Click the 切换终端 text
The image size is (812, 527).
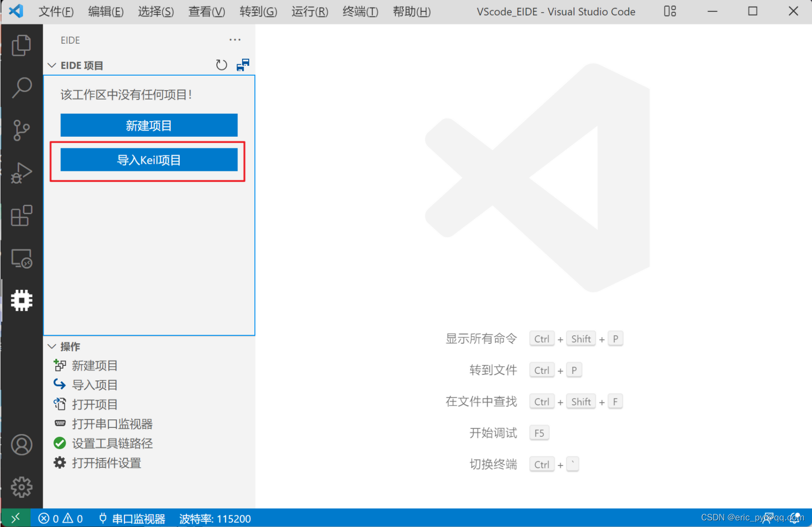493,465
